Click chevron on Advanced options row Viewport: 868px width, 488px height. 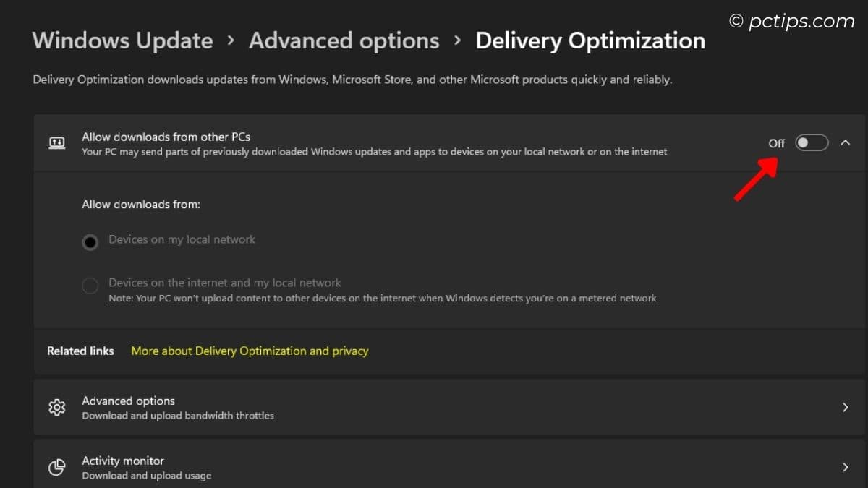pos(845,408)
